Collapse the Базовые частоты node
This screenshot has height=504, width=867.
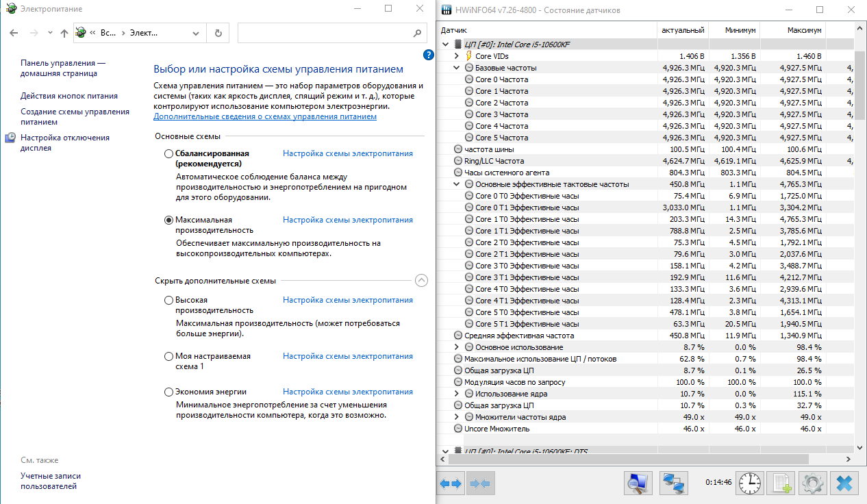[457, 68]
